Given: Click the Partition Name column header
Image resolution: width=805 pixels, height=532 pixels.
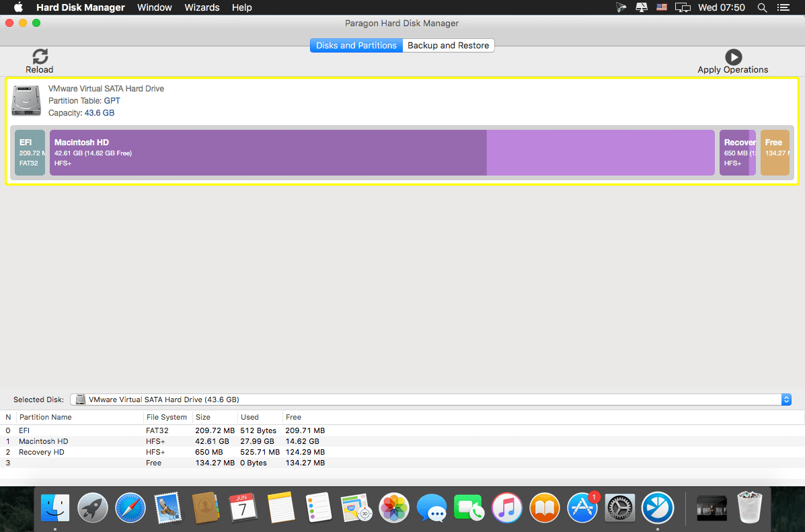Looking at the screenshot, I should click(x=80, y=417).
